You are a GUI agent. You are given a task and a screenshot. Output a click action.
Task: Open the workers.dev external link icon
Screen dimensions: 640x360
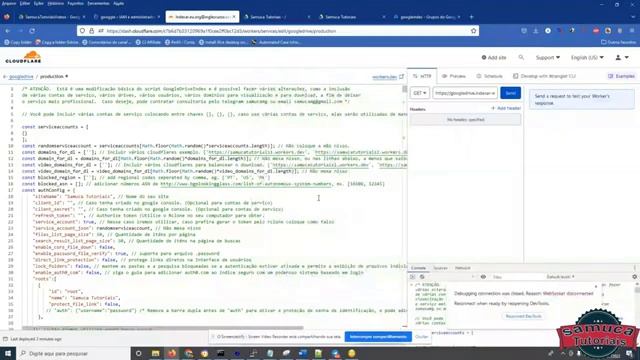point(402,76)
